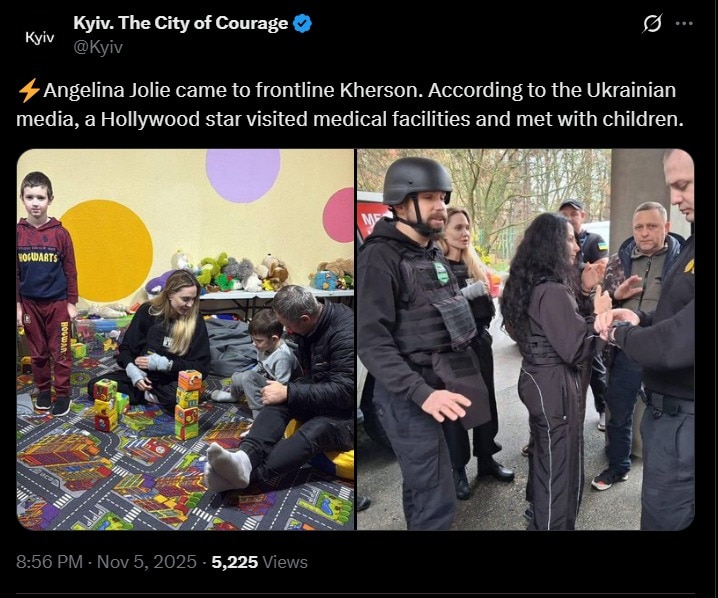Image resolution: width=718 pixels, height=598 pixels.
Task: Click the pink circle on the playroom wall
Action: pyautogui.click(x=338, y=215)
